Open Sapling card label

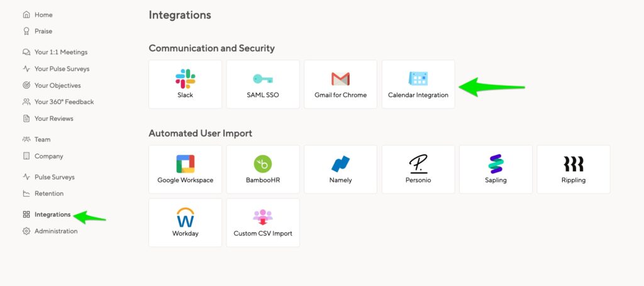496,180
